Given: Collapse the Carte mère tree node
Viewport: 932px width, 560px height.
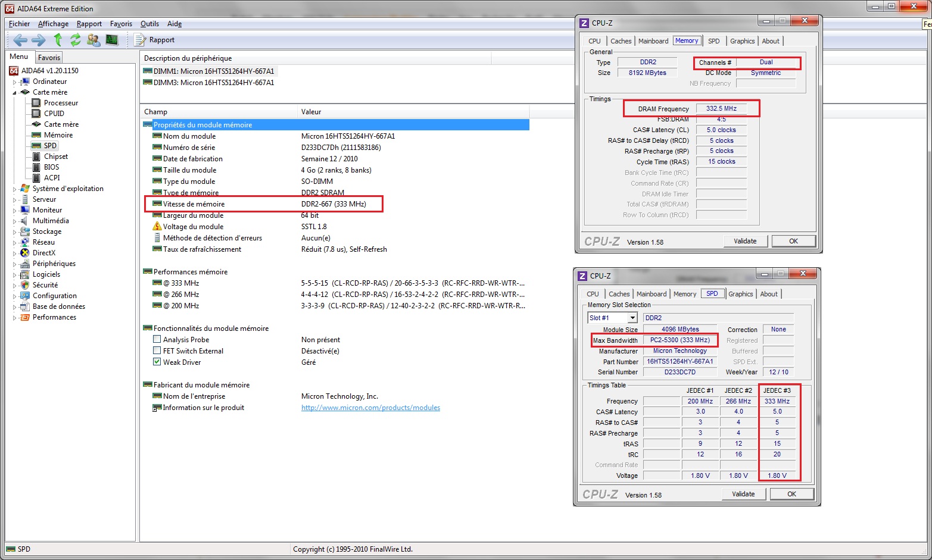Looking at the screenshot, I should click(x=14, y=93).
